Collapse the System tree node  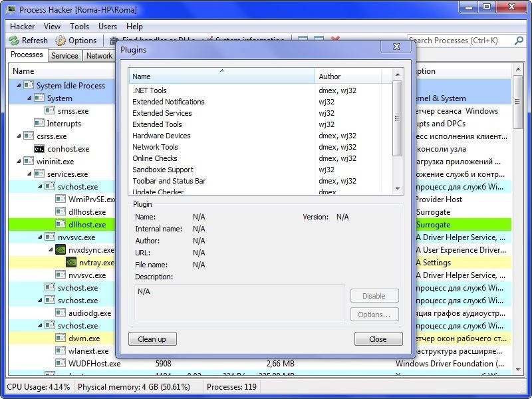click(x=29, y=98)
